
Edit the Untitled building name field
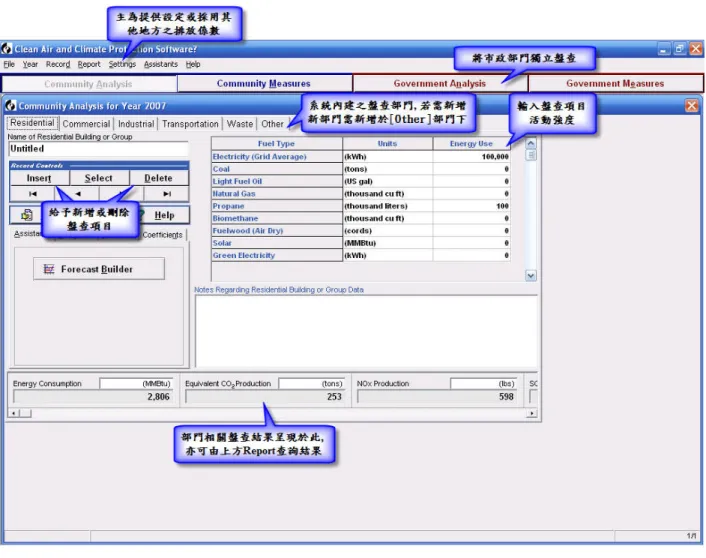[98, 149]
